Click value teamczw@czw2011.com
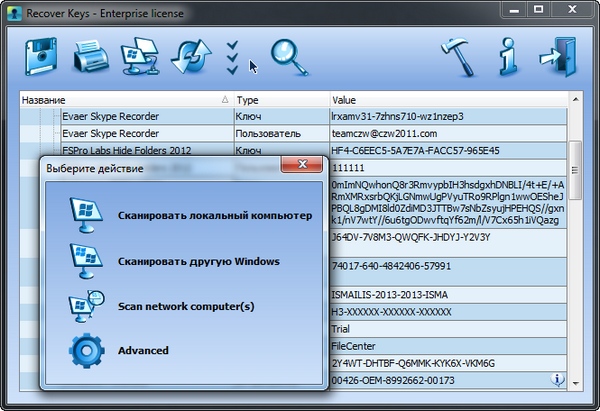The image size is (600, 411). point(384,134)
